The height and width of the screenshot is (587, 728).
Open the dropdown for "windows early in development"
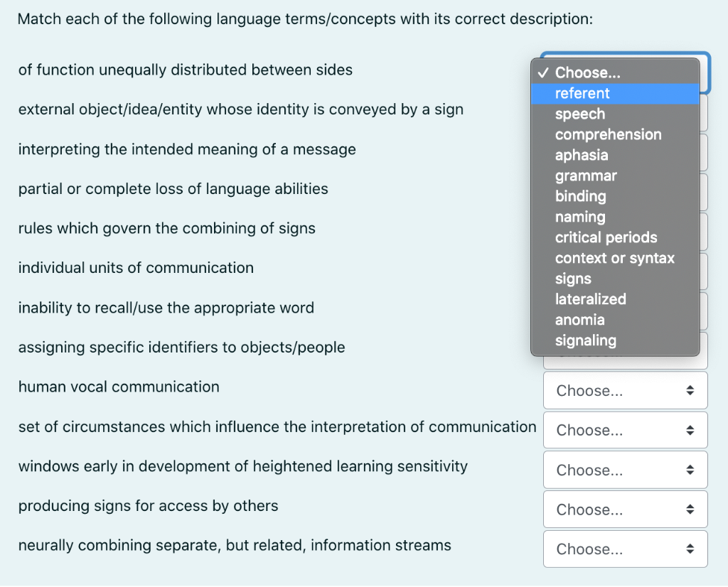(625, 470)
